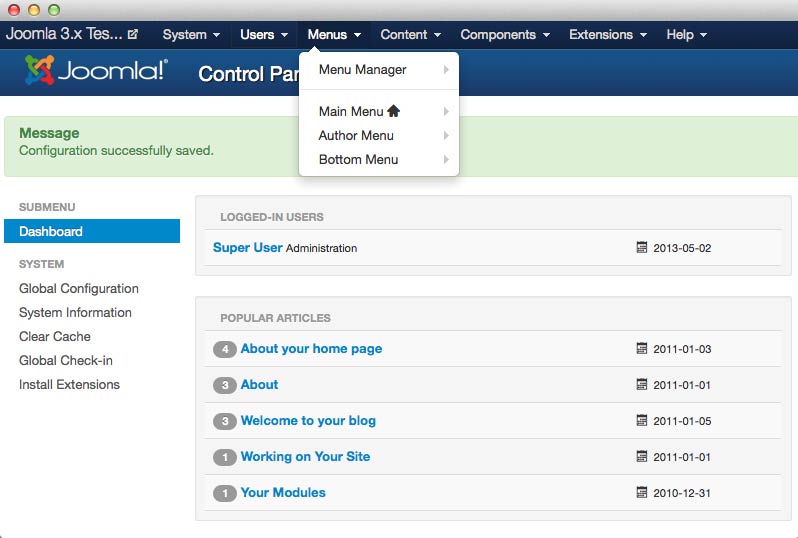Go to Global Configuration in sidebar
This screenshot has height=538, width=798.
click(x=79, y=289)
